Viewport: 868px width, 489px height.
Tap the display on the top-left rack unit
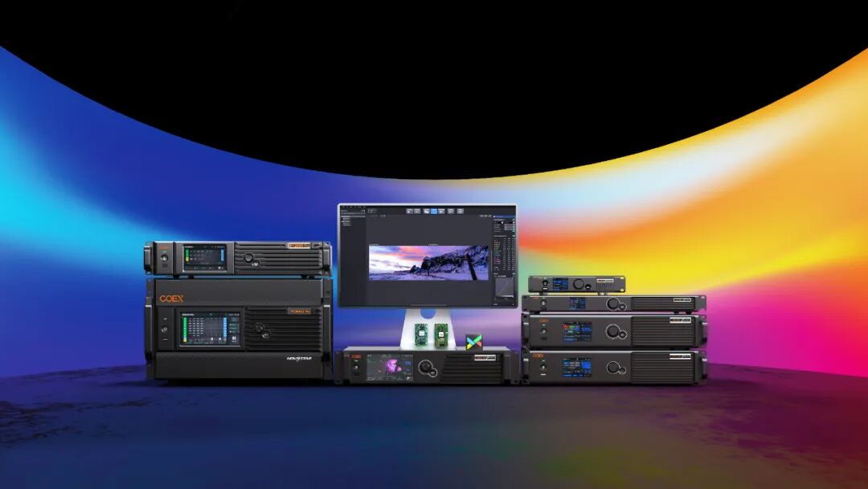point(204,259)
